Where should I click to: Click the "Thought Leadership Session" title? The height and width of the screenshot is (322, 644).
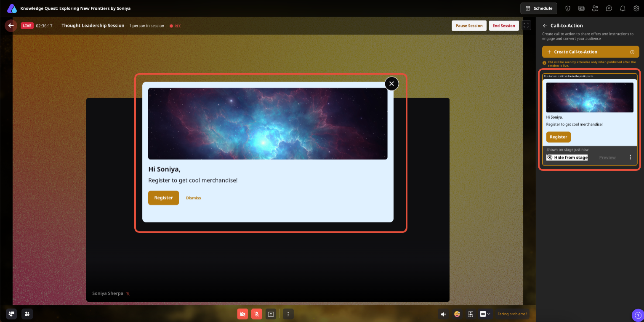(x=93, y=26)
